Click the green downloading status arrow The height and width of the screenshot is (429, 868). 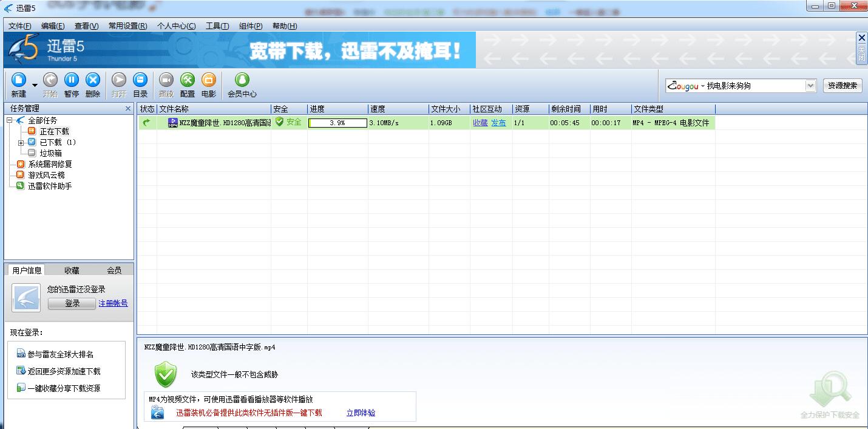[146, 123]
